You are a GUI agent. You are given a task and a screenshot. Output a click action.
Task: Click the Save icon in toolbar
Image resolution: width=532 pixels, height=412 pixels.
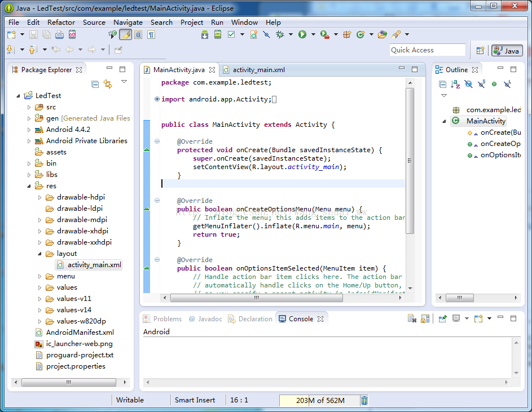pyautogui.click(x=33, y=34)
